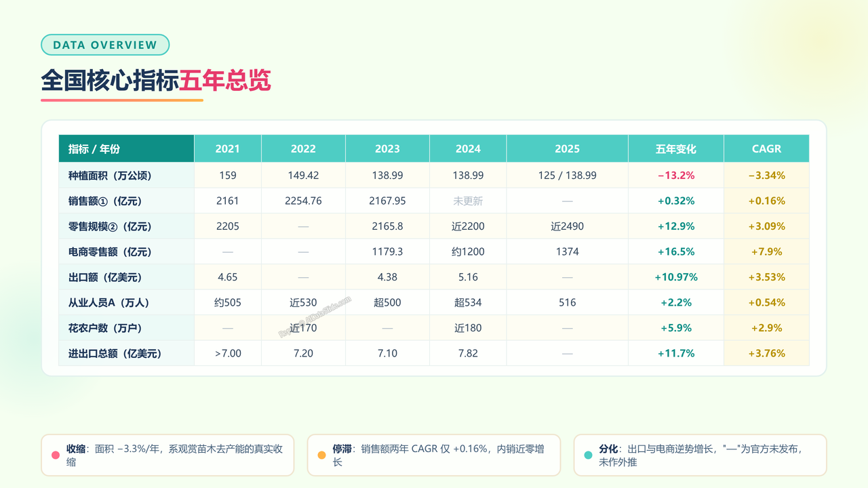Click the 近180 cell

(468, 328)
